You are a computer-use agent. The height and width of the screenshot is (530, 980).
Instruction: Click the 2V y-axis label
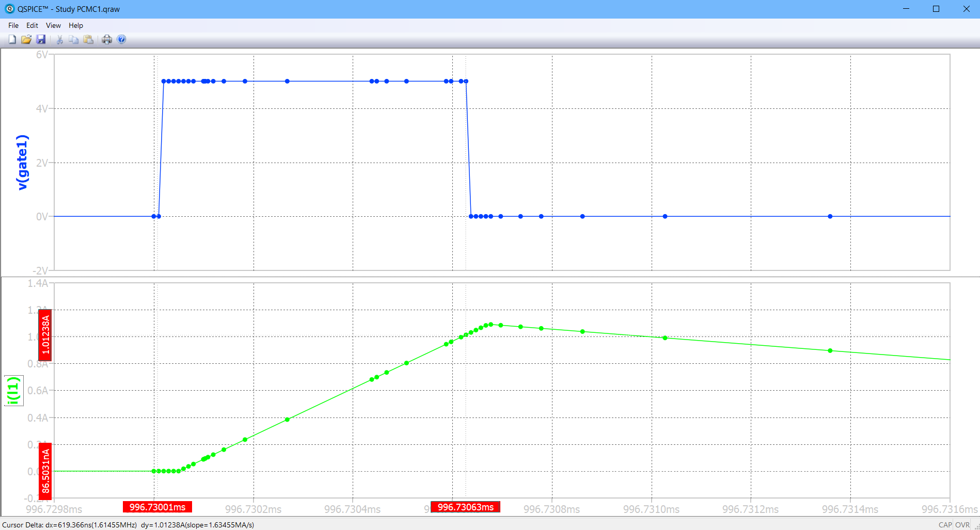pyautogui.click(x=42, y=163)
